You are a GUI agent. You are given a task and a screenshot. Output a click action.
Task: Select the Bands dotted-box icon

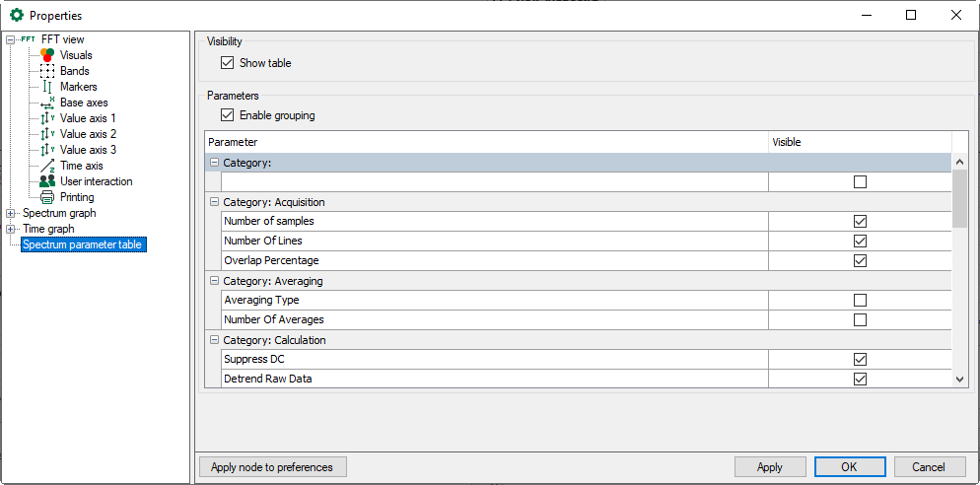[x=47, y=71]
